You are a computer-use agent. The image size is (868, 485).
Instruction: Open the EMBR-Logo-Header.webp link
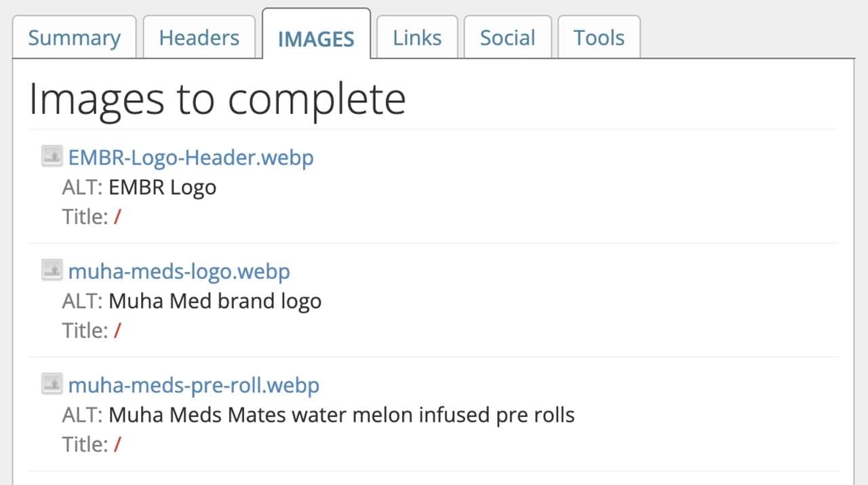pyautogui.click(x=191, y=157)
